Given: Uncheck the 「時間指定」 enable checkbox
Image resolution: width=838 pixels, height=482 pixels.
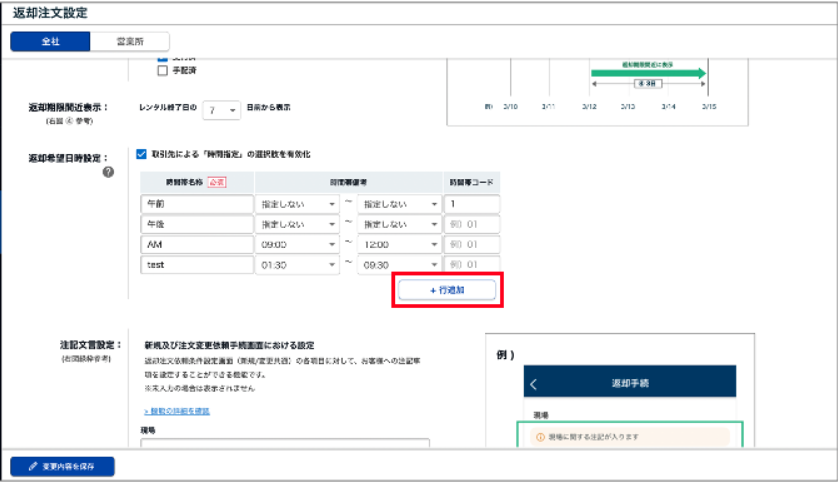Looking at the screenshot, I should tap(141, 154).
